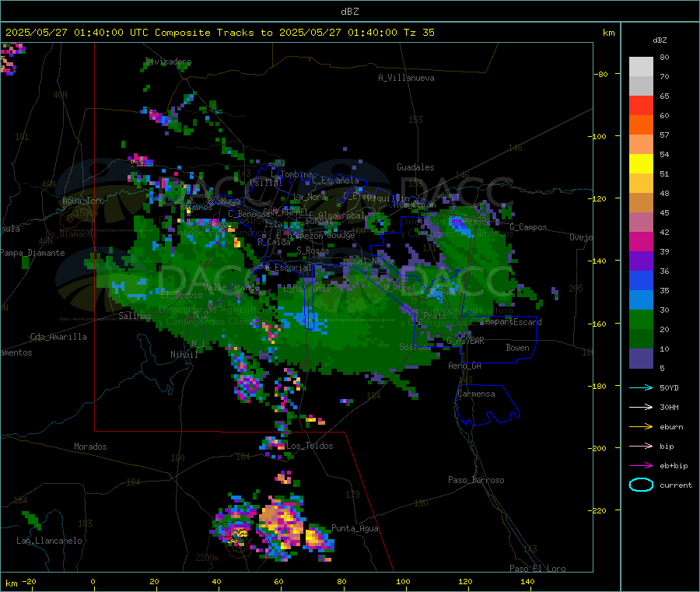
Task: Click the 'km' unit label at bottom left
Action: (x=11, y=583)
